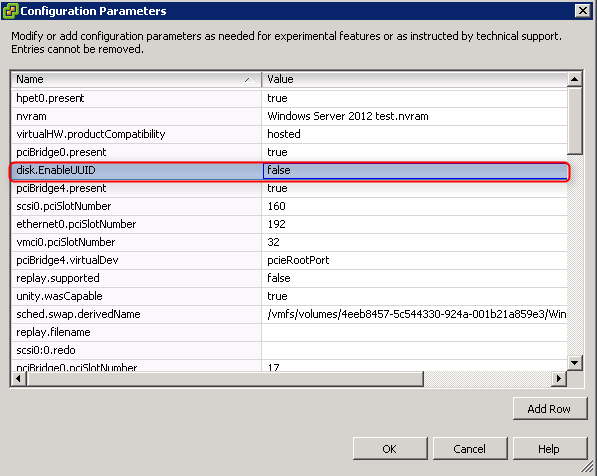
Task: Click the hosted value cell
Action: click(x=415, y=134)
